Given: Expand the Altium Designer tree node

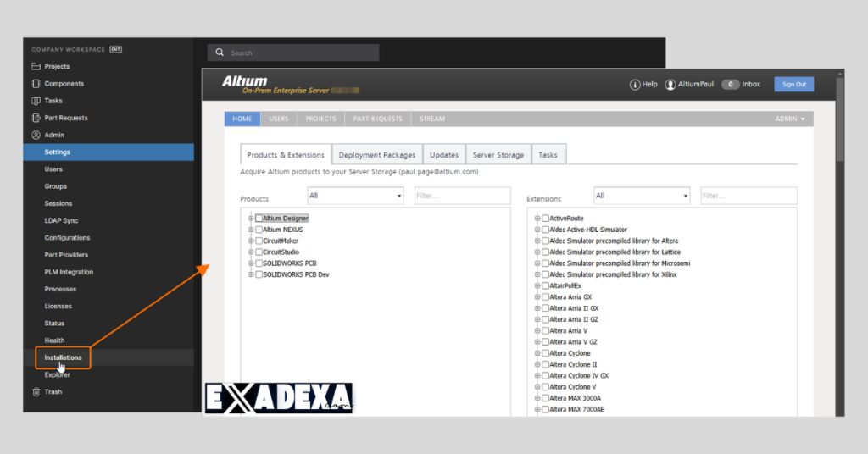Looking at the screenshot, I should pyautogui.click(x=251, y=219).
